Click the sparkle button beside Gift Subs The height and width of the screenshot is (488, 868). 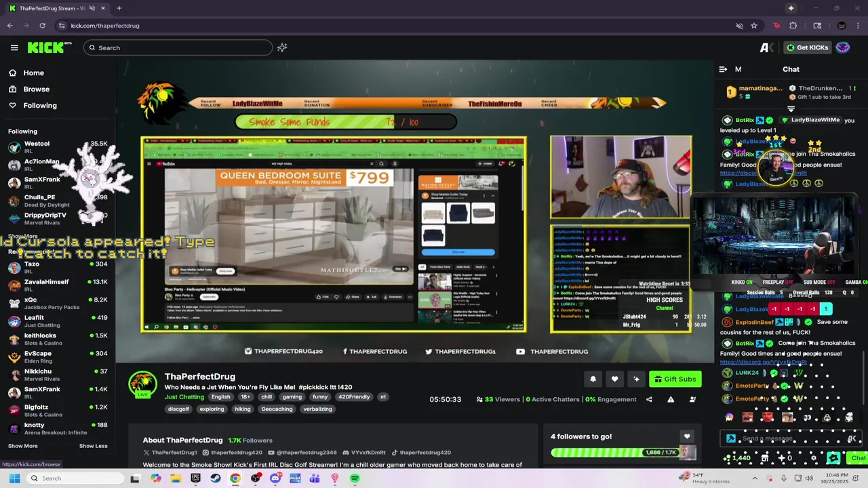point(636,379)
